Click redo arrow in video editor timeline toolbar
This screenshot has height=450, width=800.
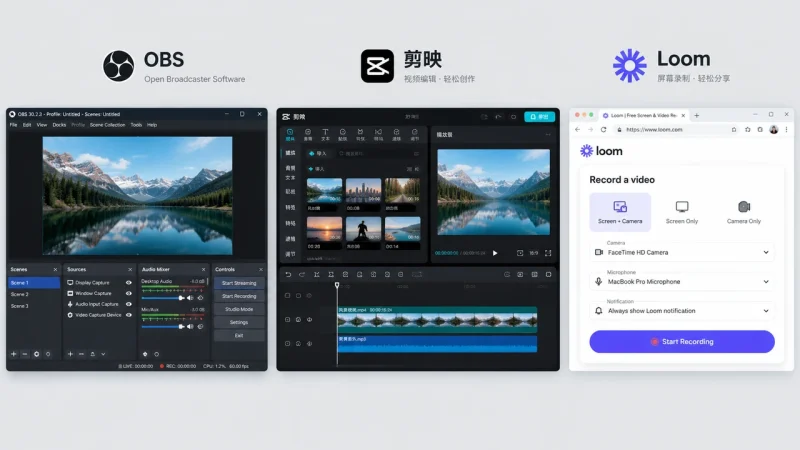click(x=302, y=274)
